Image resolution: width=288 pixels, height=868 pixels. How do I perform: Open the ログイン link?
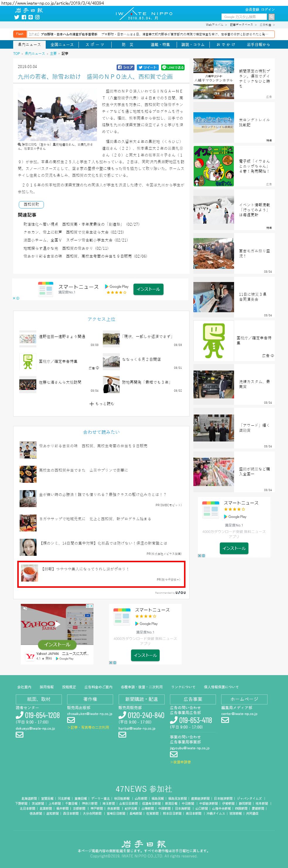tap(268, 9)
